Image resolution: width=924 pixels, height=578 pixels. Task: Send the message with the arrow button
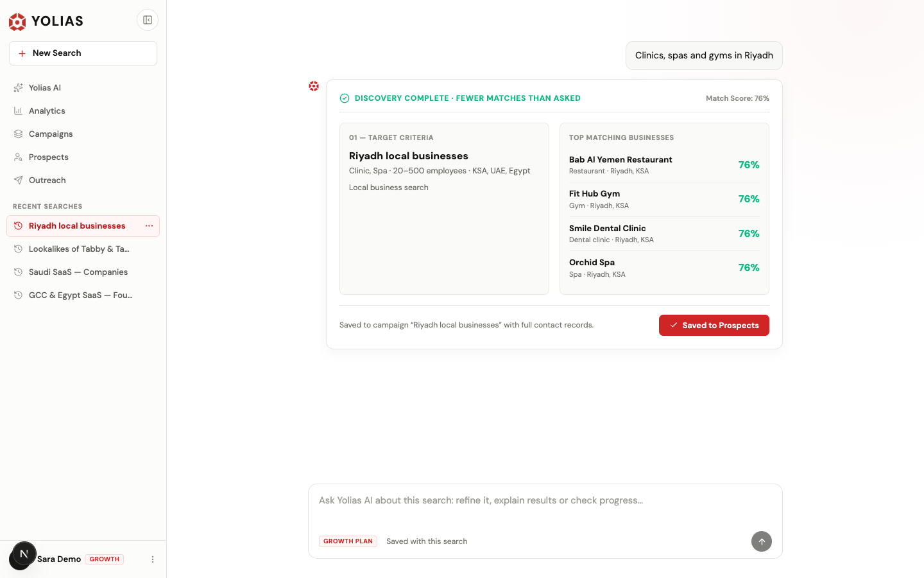762,541
